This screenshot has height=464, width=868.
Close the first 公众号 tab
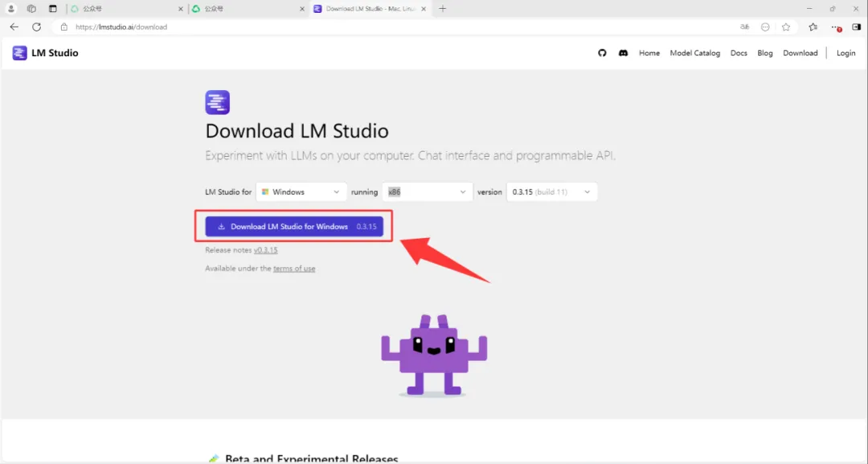[x=181, y=9]
